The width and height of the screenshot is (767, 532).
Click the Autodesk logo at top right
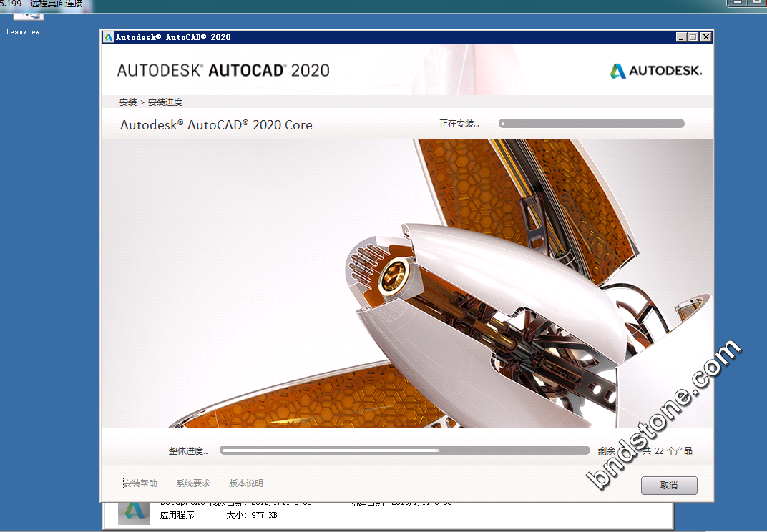(x=655, y=71)
